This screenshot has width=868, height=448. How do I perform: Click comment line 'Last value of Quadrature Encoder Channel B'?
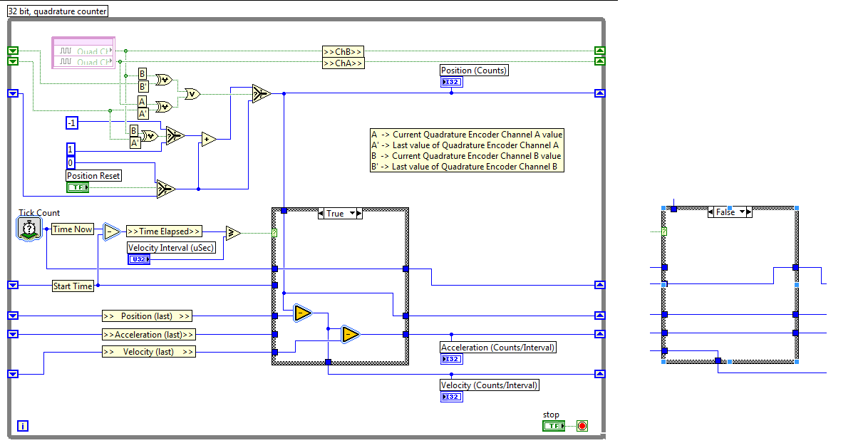475,167
